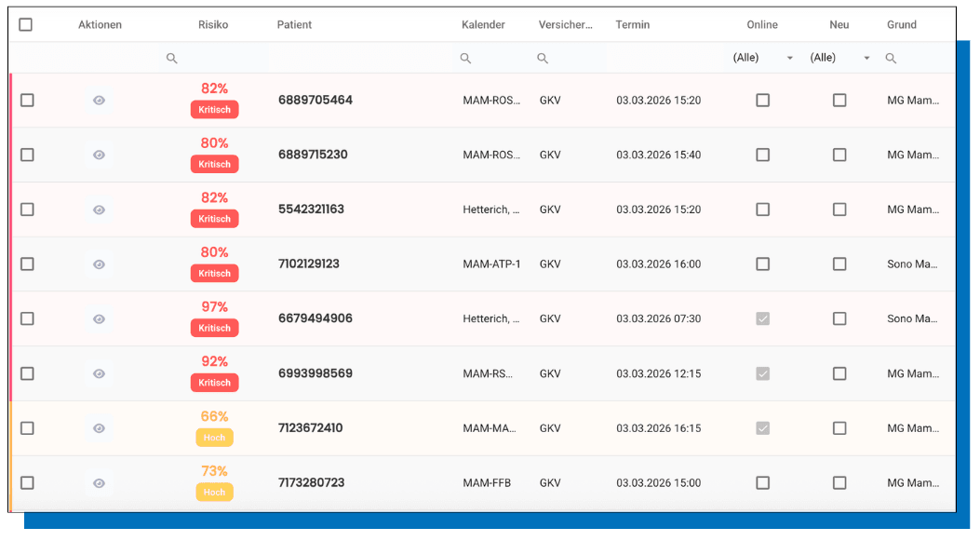Viewport: 980px width, 541px height.
Task: View details of patient 6889715230 via eye icon
Action: 99,155
